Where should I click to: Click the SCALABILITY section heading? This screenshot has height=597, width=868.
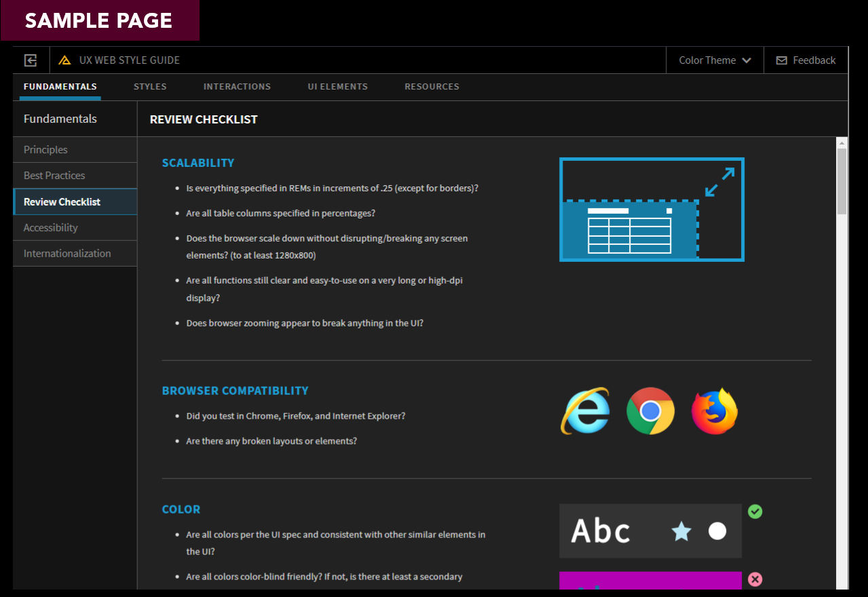198,163
